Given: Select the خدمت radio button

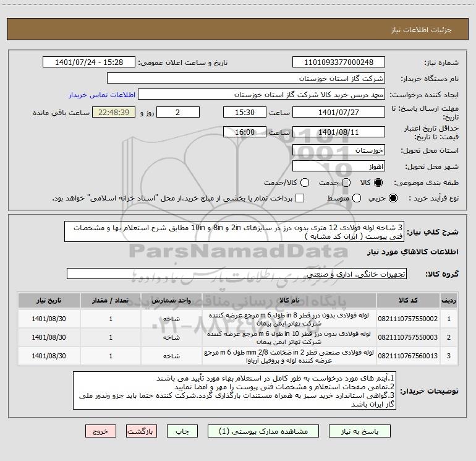Looking at the screenshot, I should click(346, 183).
